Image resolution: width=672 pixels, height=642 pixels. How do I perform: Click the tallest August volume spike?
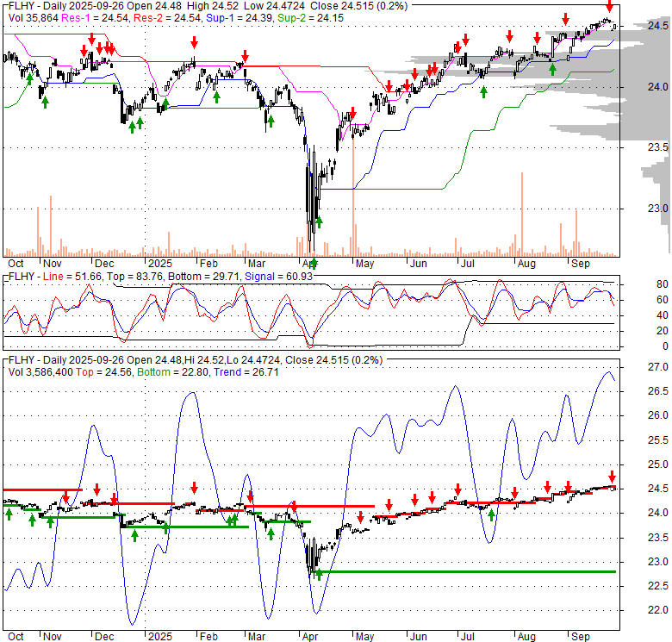[522, 215]
